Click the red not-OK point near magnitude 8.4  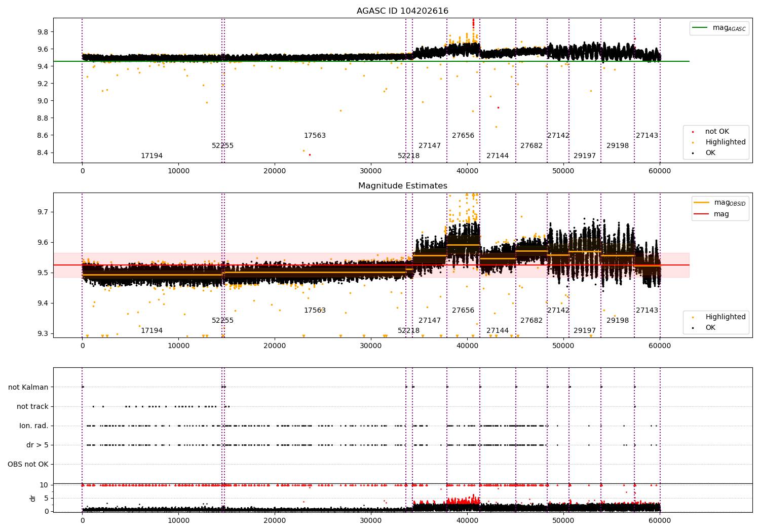310,155
